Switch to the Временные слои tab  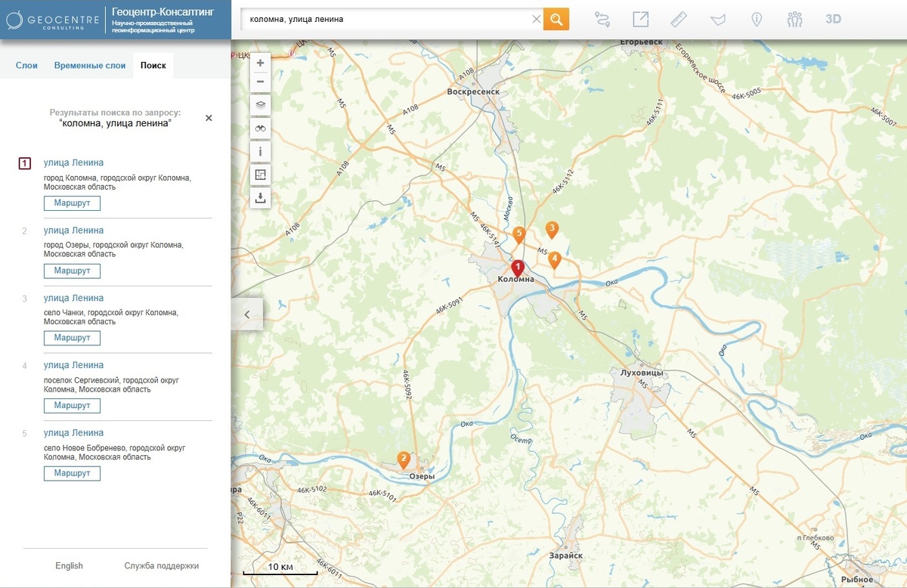click(x=90, y=66)
